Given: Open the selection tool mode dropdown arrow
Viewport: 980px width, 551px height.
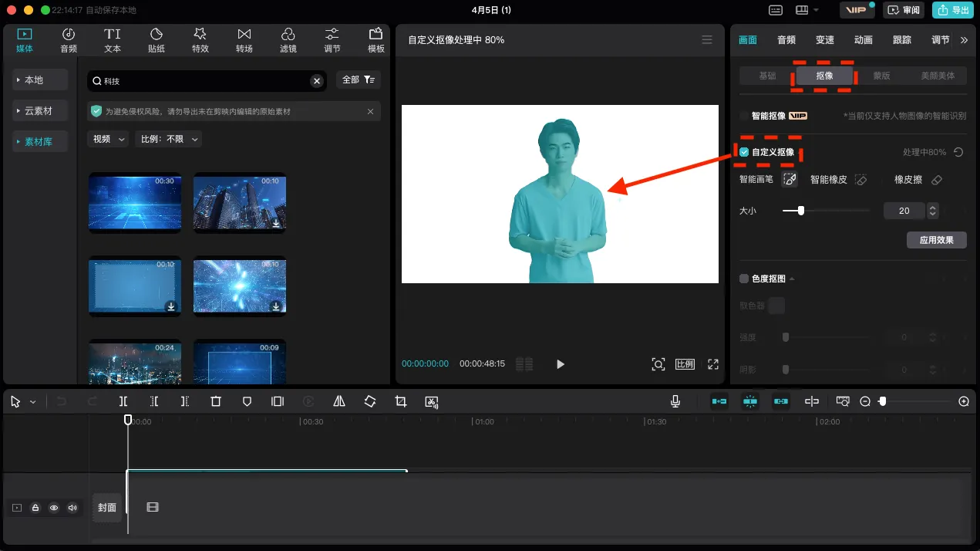Looking at the screenshot, I should pyautogui.click(x=32, y=402).
